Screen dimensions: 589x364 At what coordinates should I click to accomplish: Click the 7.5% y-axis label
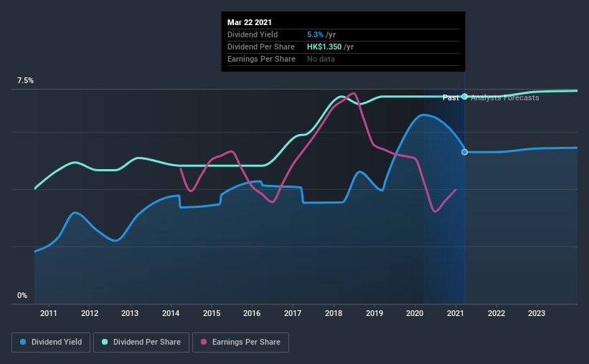point(25,81)
